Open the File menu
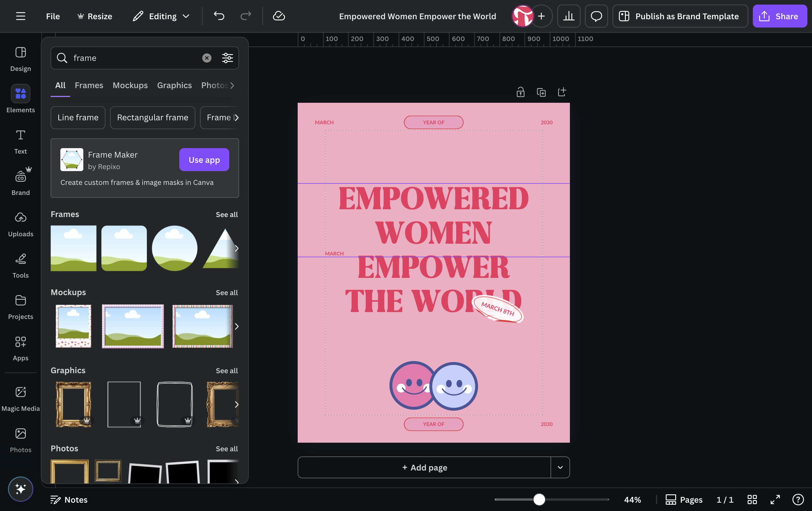The height and width of the screenshot is (511, 812). (x=53, y=16)
